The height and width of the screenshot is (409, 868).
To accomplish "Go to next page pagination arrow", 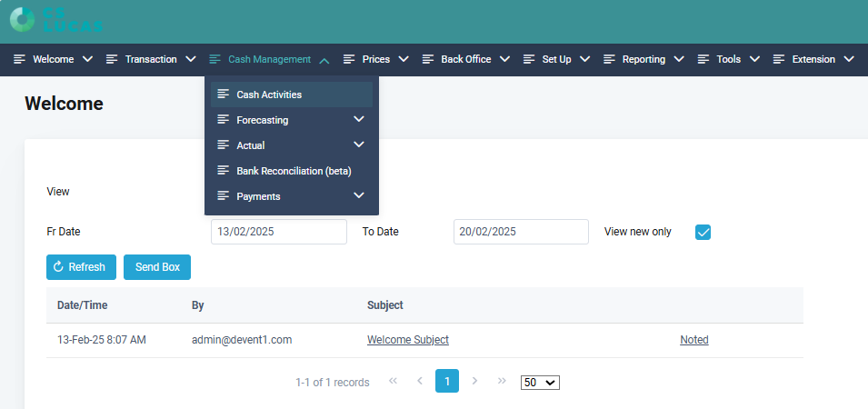I will click(x=474, y=382).
